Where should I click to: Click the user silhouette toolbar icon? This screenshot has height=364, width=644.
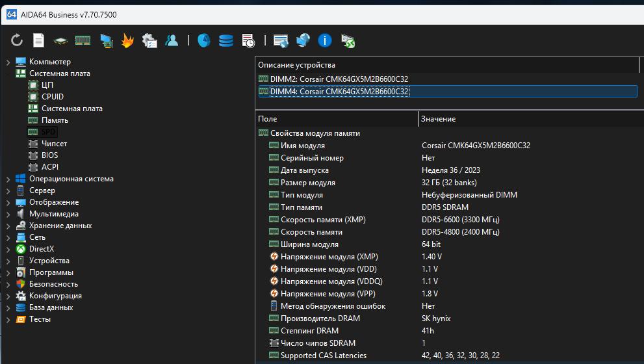tap(172, 40)
